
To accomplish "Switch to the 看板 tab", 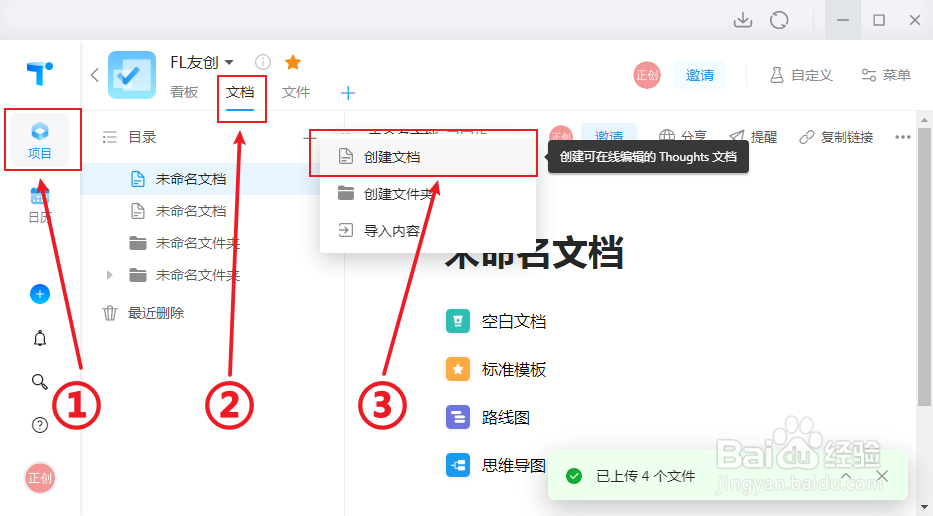I will pos(184,92).
